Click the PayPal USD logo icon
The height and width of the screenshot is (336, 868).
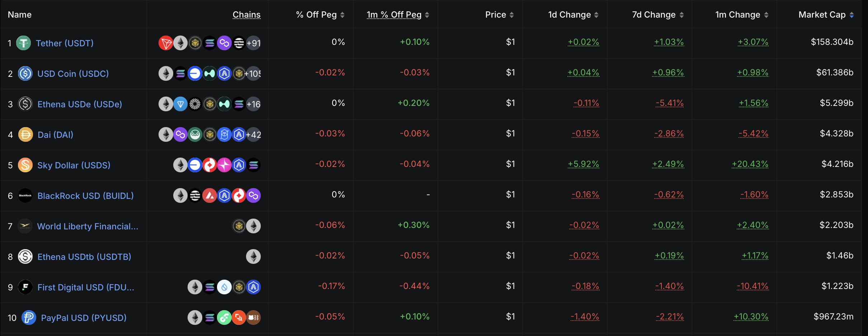(x=29, y=318)
